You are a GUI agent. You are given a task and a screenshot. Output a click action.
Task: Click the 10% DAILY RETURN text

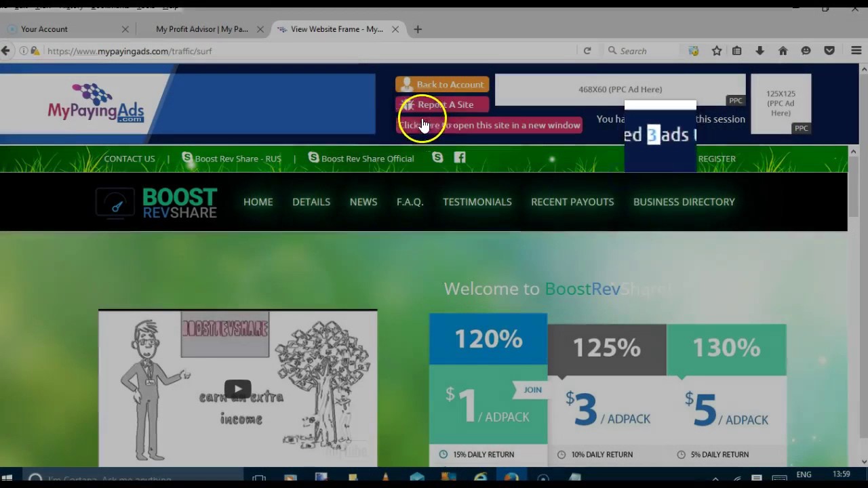[x=601, y=455]
